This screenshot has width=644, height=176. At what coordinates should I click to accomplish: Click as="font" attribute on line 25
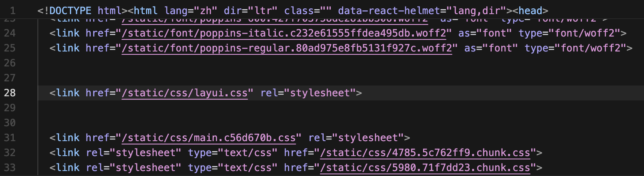click(x=491, y=48)
